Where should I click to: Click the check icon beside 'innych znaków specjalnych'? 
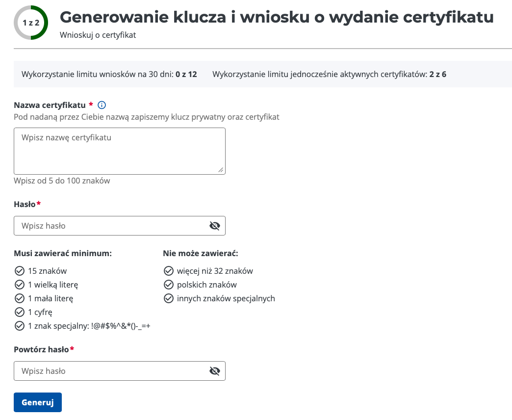169,298
